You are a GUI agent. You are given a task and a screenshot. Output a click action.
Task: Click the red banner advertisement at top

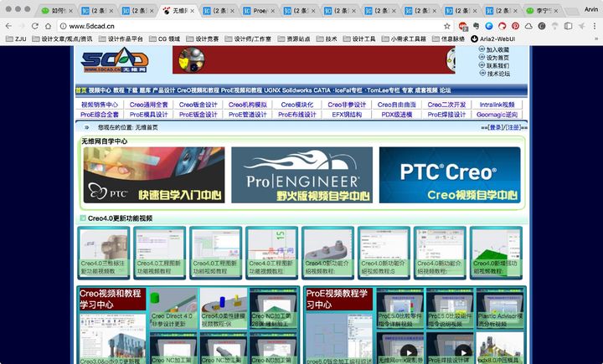pos(314,60)
